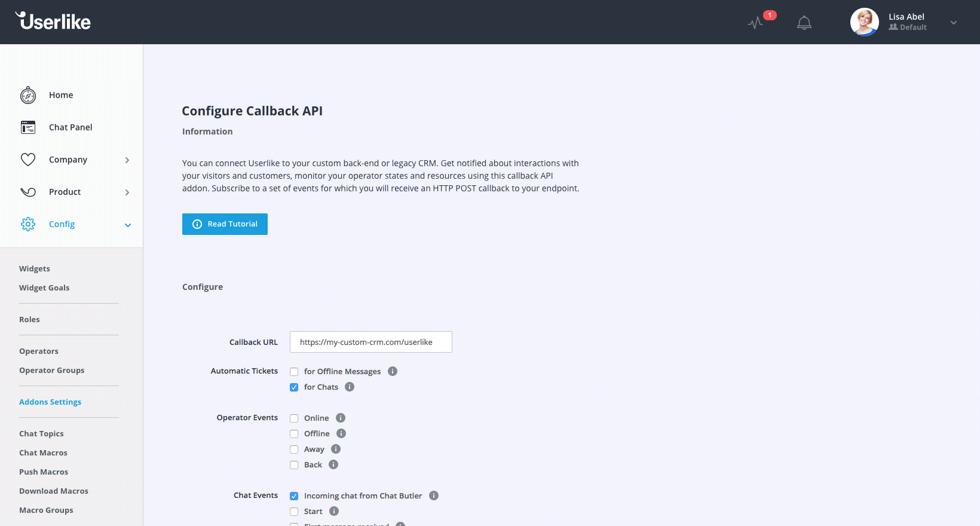Show info icon next to Offline event
This screenshot has width=980, height=526.
[x=341, y=433]
